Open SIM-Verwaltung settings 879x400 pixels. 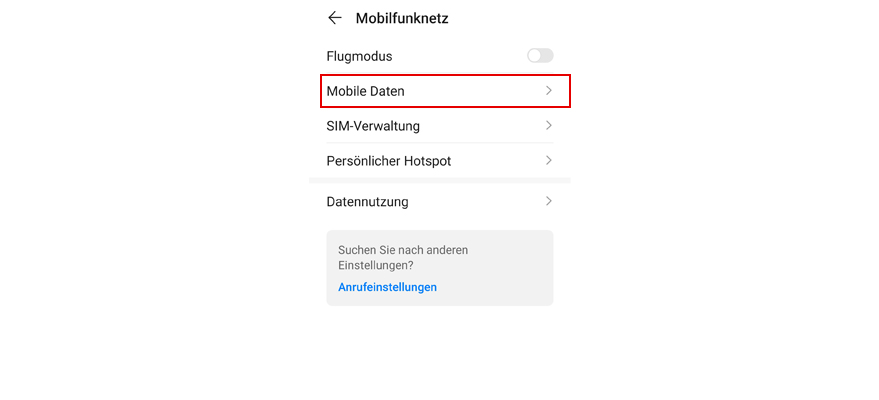440,126
